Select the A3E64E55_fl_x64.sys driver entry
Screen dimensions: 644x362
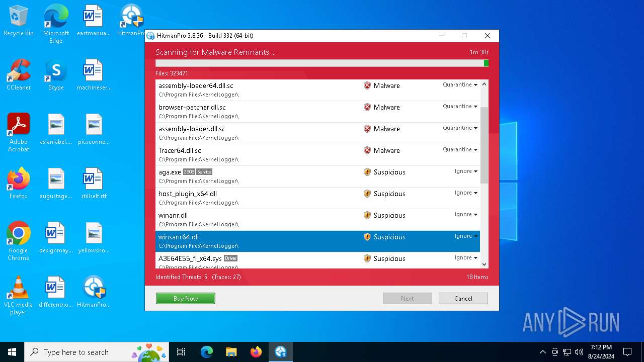point(318,260)
